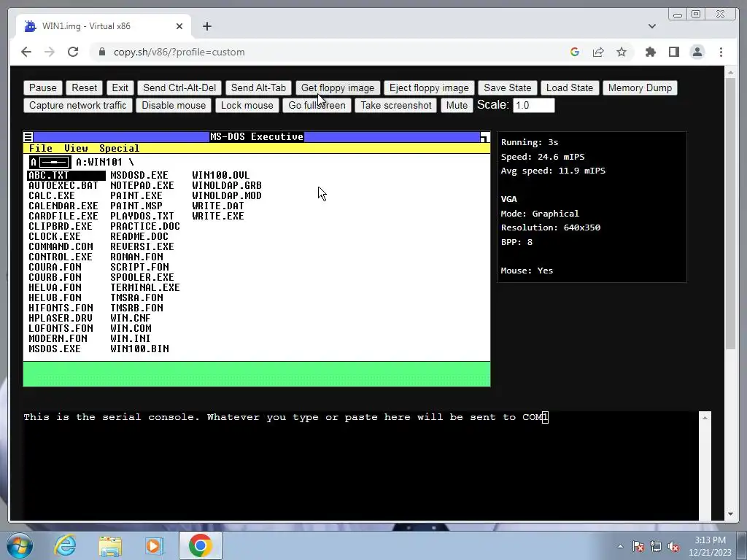Image resolution: width=747 pixels, height=560 pixels.
Task: Click serial console scroll-up arrow
Action: click(x=705, y=418)
